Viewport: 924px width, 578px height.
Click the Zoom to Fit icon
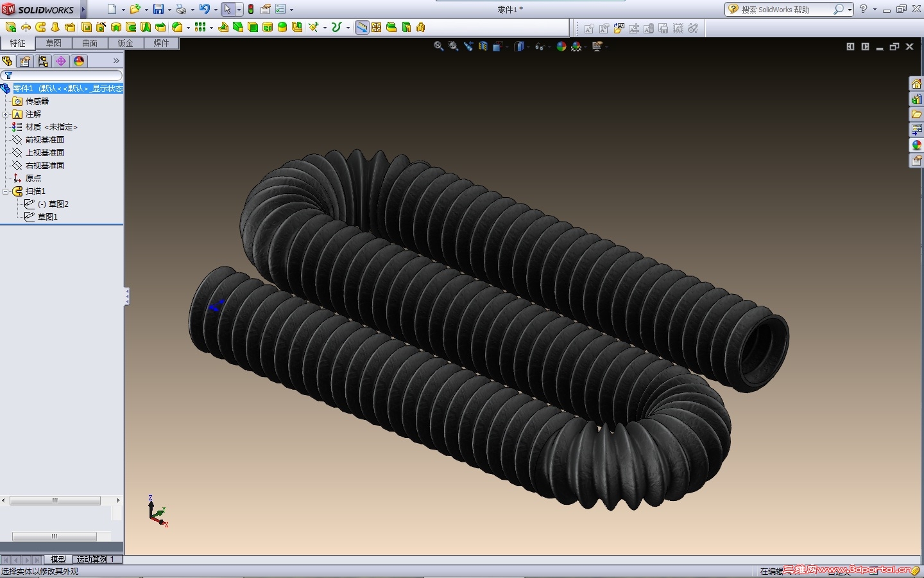click(x=439, y=46)
